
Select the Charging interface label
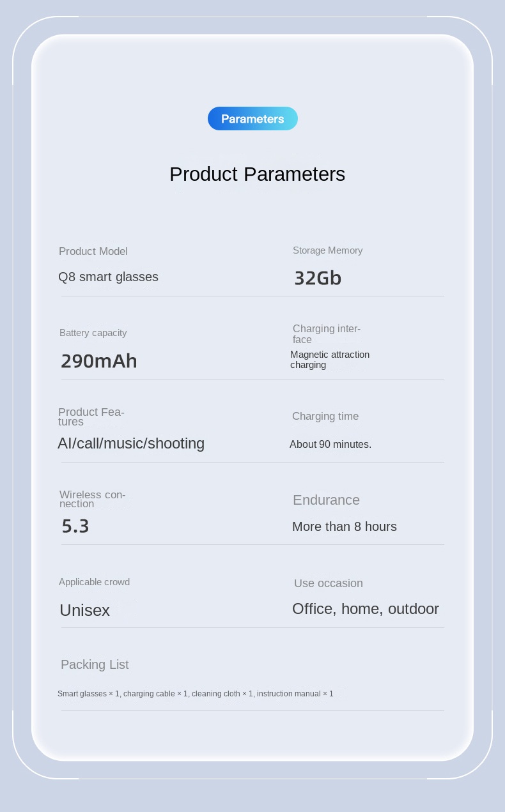(326, 334)
